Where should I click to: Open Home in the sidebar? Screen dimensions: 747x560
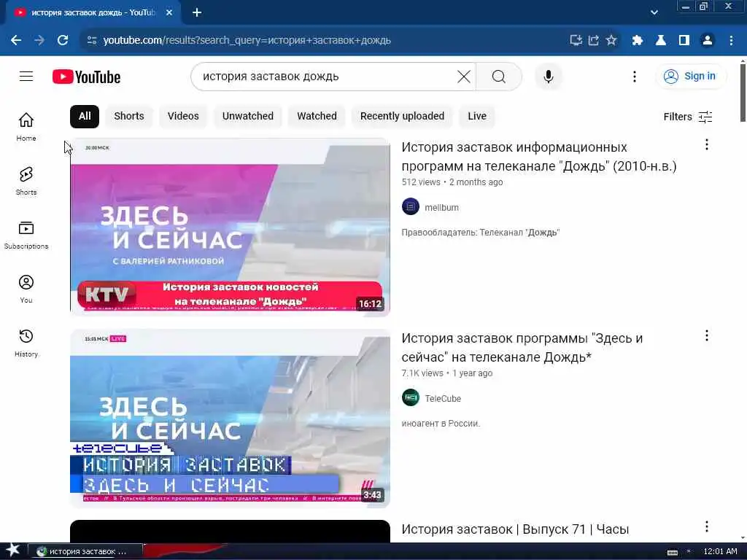click(x=26, y=127)
